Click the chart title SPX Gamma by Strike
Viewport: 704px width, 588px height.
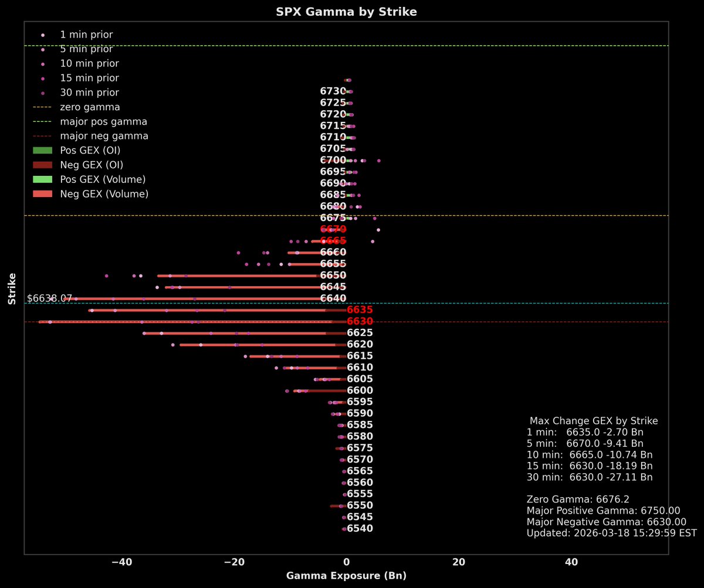346,12
